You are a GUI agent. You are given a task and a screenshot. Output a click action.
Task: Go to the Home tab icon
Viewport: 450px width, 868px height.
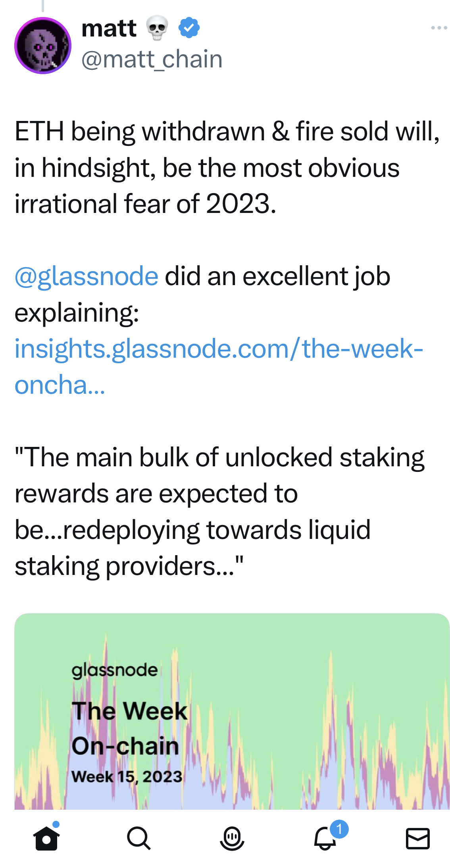point(46,838)
